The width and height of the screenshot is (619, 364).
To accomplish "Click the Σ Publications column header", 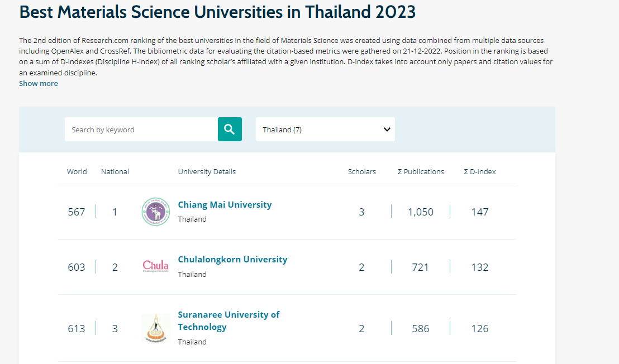I will [x=421, y=171].
